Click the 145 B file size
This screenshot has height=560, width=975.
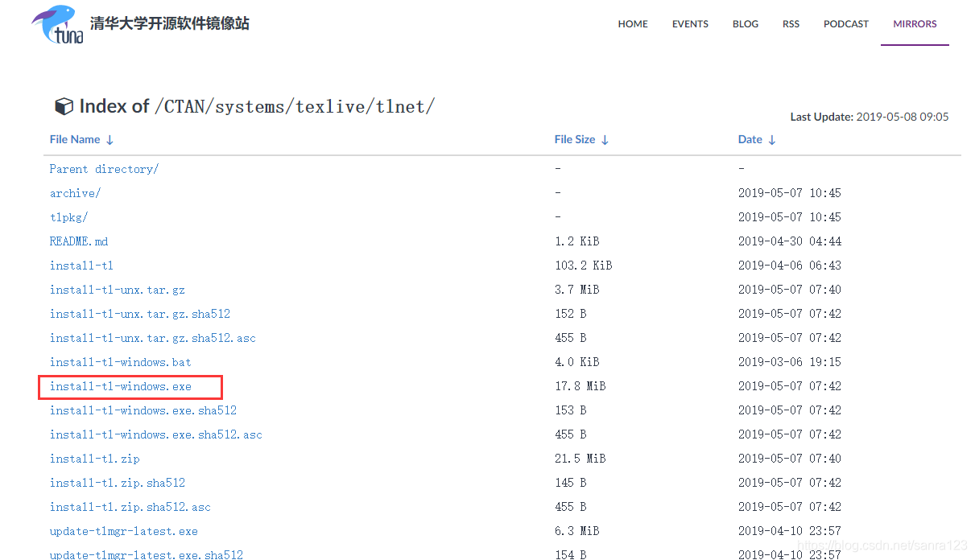click(x=570, y=483)
